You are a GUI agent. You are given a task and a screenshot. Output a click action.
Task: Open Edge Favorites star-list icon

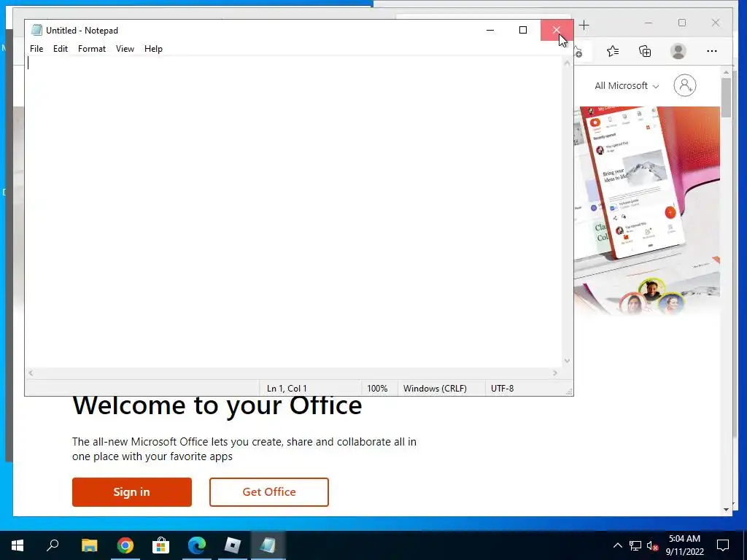coord(613,51)
